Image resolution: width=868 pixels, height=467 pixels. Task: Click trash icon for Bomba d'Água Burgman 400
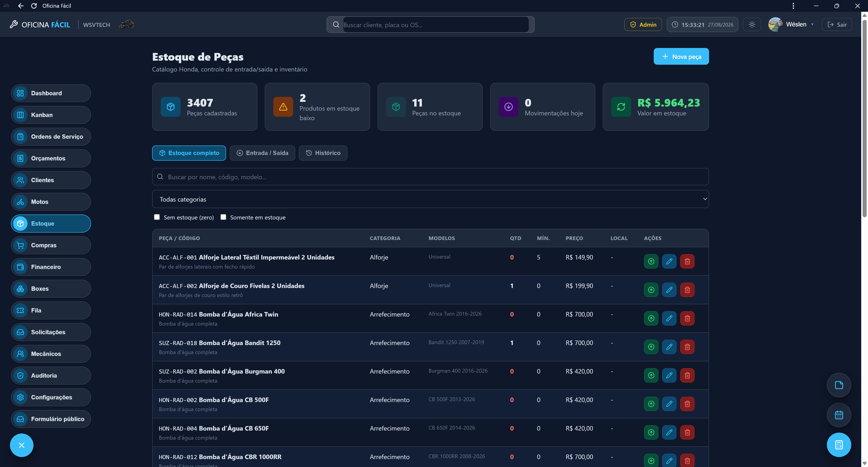coord(687,375)
